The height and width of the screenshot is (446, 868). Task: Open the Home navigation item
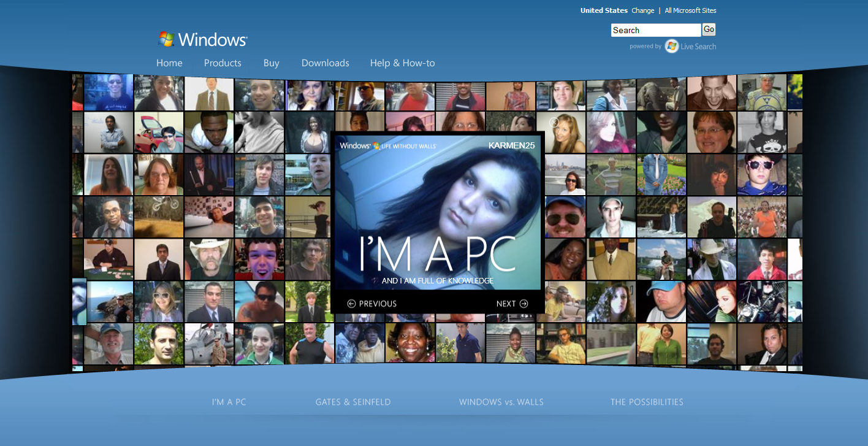169,63
